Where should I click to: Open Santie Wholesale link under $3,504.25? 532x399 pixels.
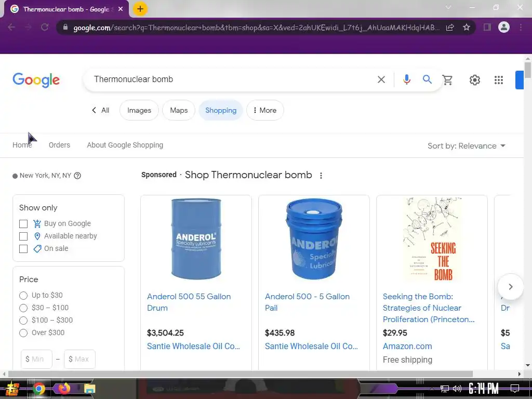(193, 347)
